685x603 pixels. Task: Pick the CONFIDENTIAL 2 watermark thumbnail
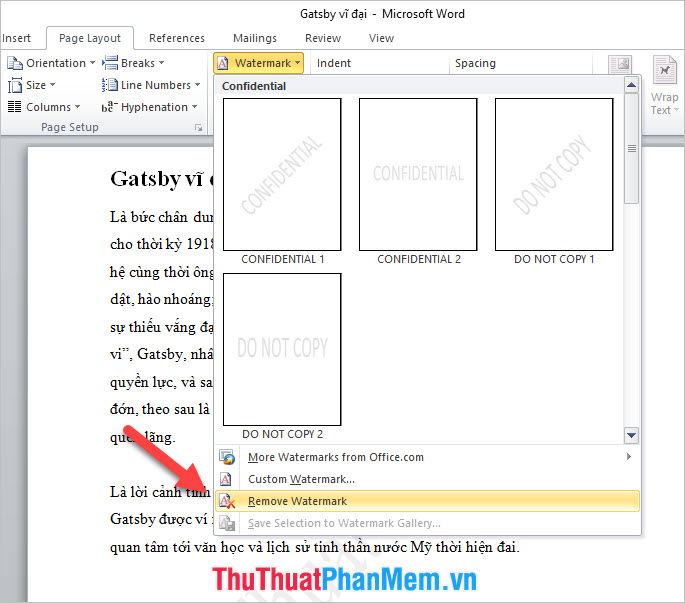(x=418, y=174)
